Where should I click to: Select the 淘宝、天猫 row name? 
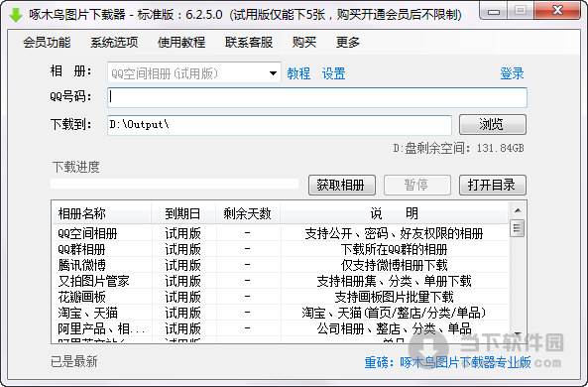(x=87, y=313)
